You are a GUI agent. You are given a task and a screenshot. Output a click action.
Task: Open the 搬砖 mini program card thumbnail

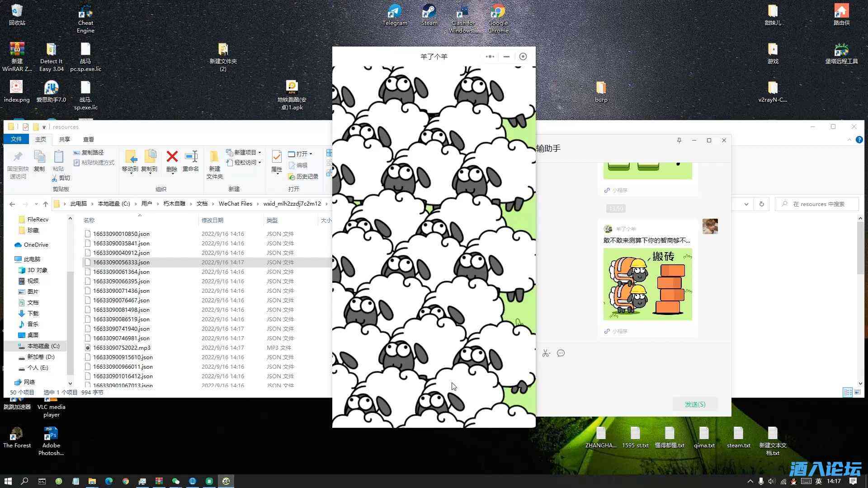pos(647,284)
